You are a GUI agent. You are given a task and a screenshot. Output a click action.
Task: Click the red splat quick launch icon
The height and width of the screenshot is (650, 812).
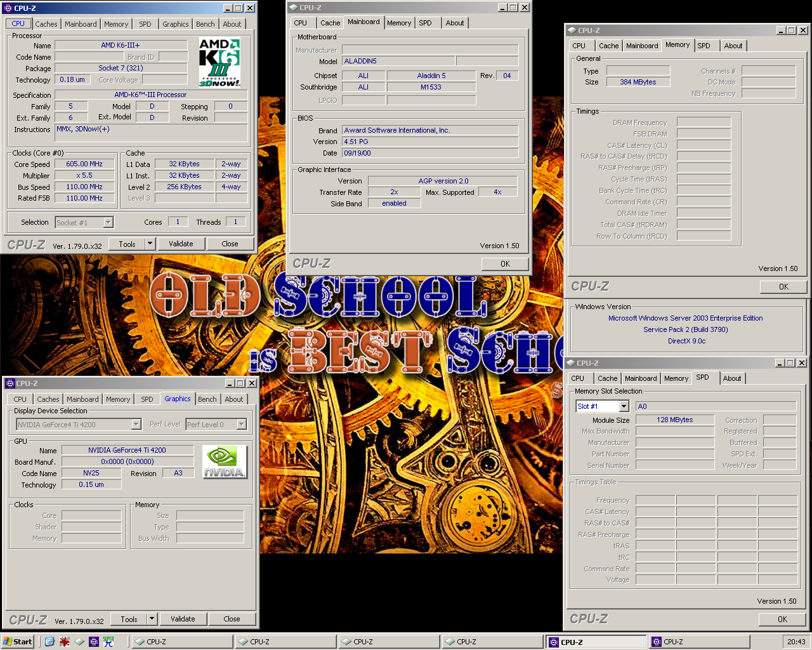(64, 642)
